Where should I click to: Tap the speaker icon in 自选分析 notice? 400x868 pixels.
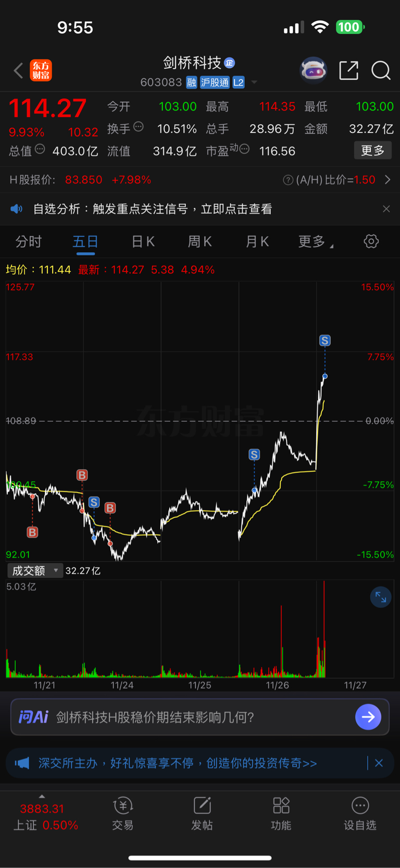pos(17,209)
